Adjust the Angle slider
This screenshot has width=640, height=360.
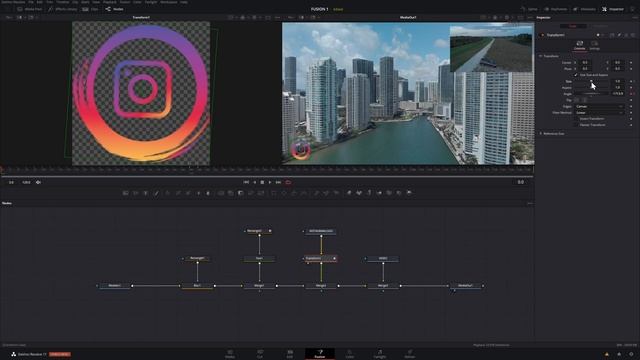point(592,93)
